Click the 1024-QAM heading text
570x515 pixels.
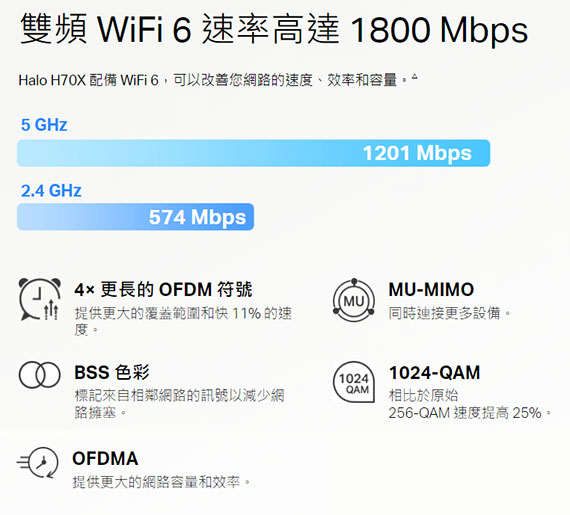point(434,373)
